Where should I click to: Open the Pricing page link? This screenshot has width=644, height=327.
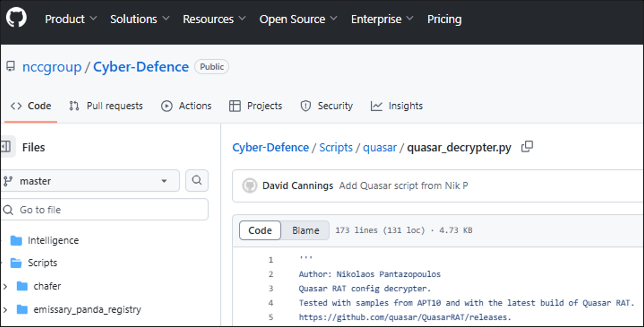click(x=444, y=19)
